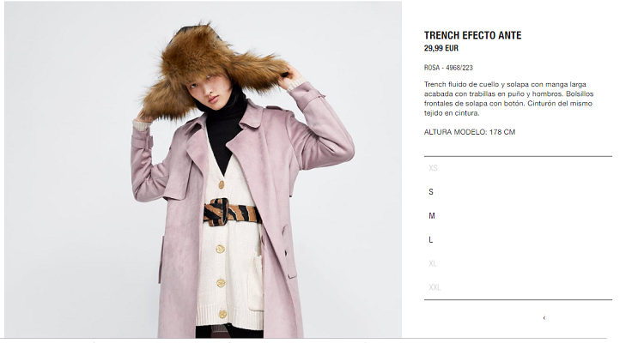Open the main product photo
The height and width of the screenshot is (343, 644).
pos(203,170)
